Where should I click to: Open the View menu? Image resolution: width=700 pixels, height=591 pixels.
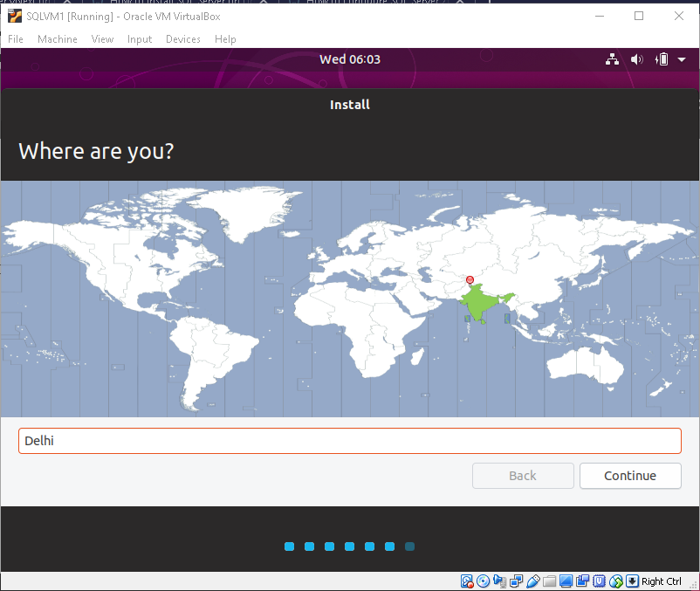(102, 39)
